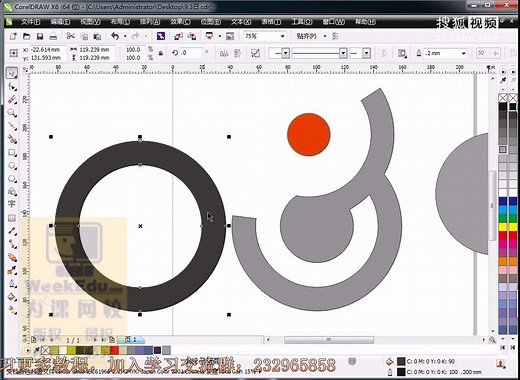Open a file with folder icon
The image size is (520, 380).
point(26,36)
